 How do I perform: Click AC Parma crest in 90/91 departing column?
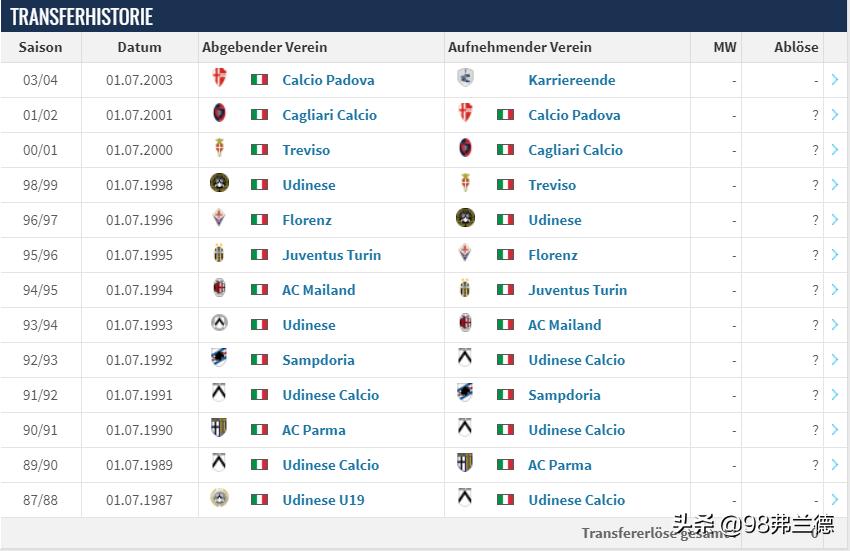[220, 429]
